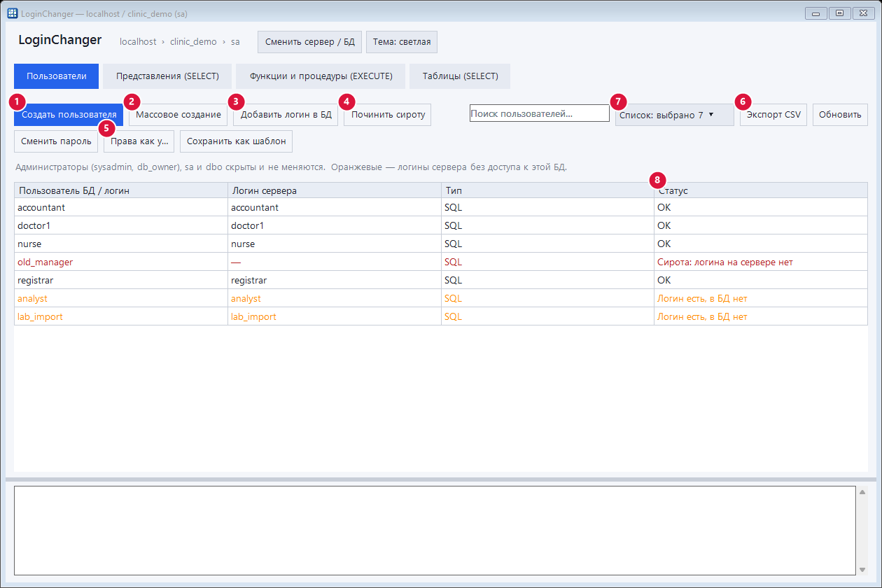Focus the Поиск пользователей search field
The height and width of the screenshot is (588, 882).
point(539,113)
